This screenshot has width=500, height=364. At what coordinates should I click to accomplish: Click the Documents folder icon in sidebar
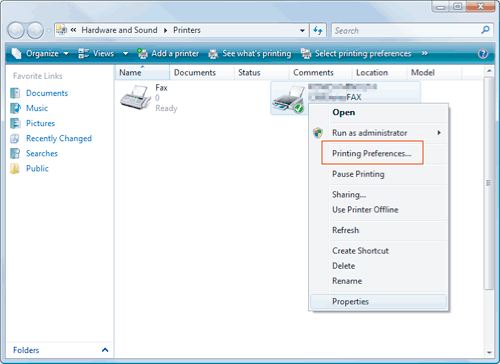click(15, 93)
